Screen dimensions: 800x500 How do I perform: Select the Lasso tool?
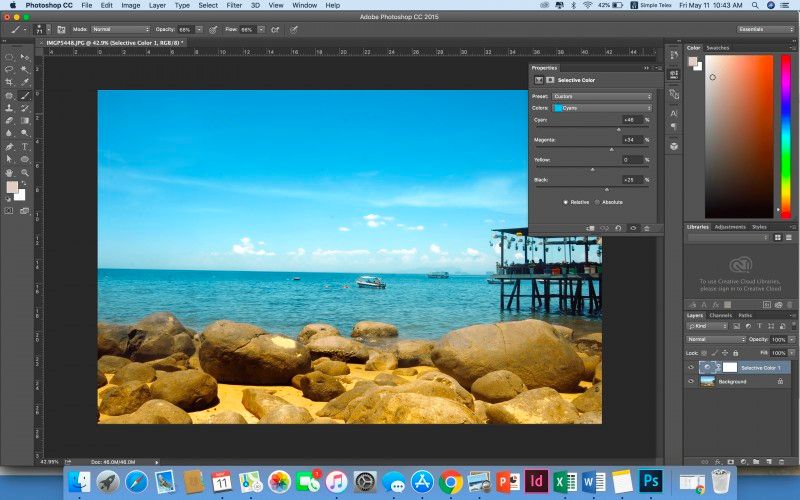coord(9,69)
